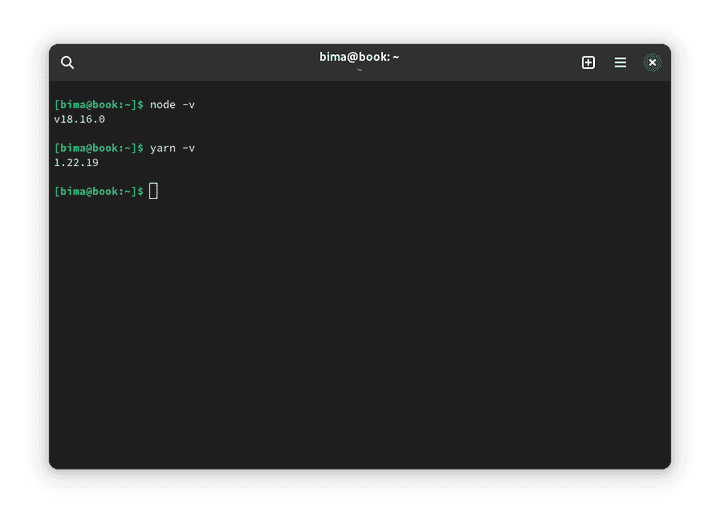Click the last empty [bima@book:~]$ prompt
This screenshot has width=720, height=523.
tap(99, 191)
